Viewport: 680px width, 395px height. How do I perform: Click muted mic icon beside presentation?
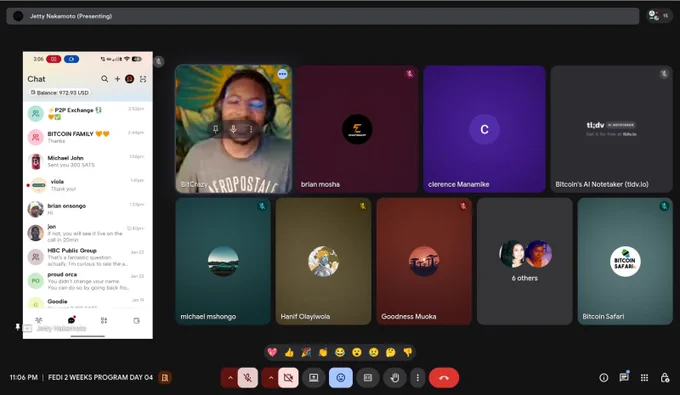click(159, 62)
